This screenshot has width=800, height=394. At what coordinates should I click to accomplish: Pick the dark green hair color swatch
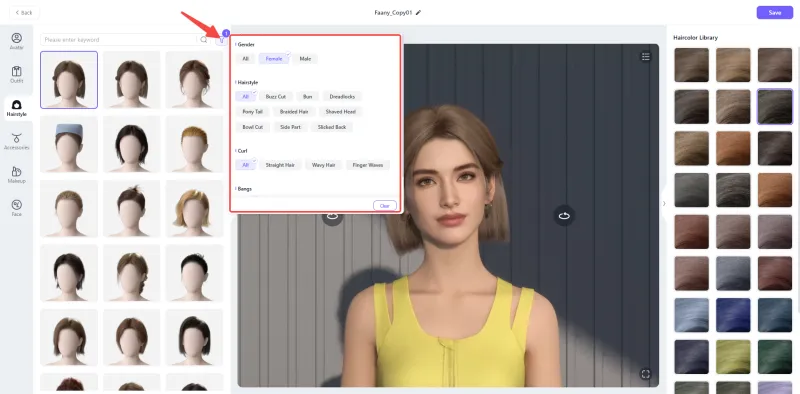[x=774, y=357]
